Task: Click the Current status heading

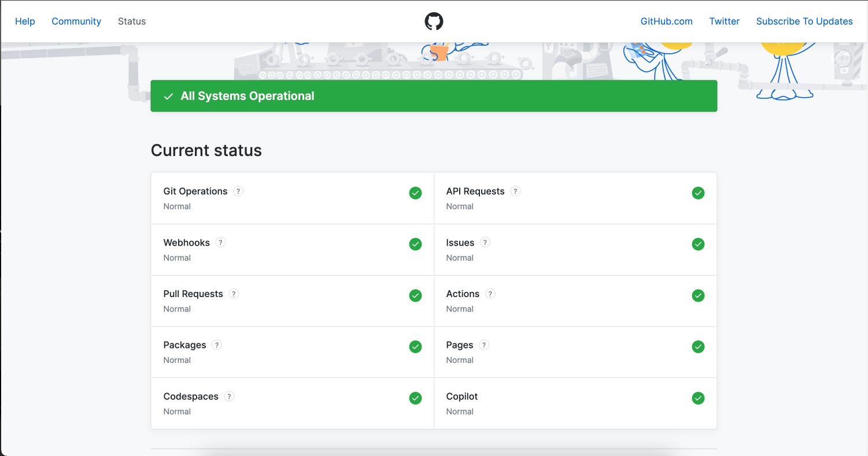Action: pos(206,150)
